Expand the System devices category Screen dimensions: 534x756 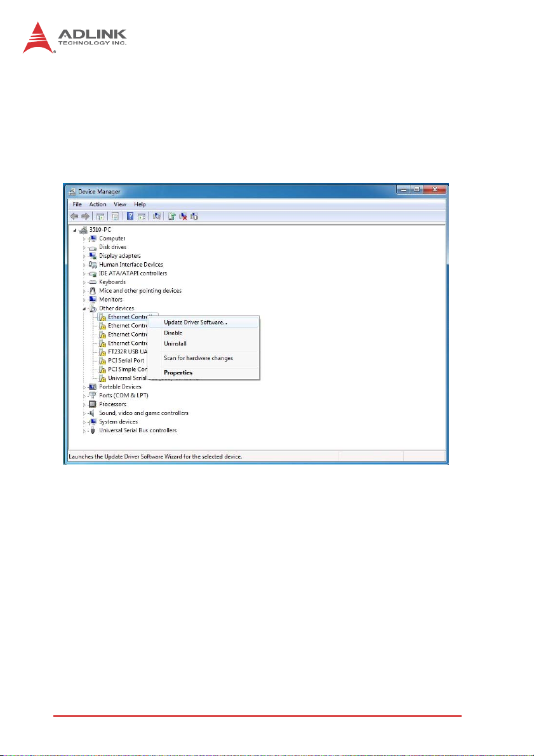84,422
